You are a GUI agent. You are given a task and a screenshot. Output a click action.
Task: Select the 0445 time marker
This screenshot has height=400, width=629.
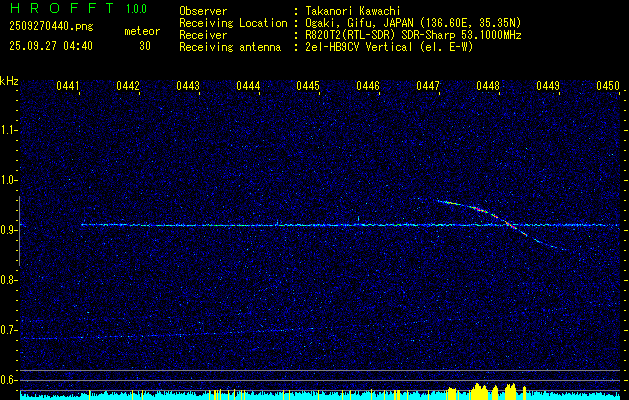click(x=308, y=87)
